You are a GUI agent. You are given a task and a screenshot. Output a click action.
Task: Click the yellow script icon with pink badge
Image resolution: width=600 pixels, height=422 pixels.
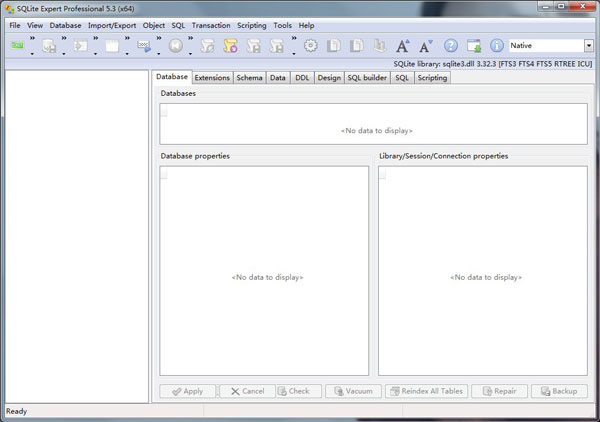coord(230,46)
